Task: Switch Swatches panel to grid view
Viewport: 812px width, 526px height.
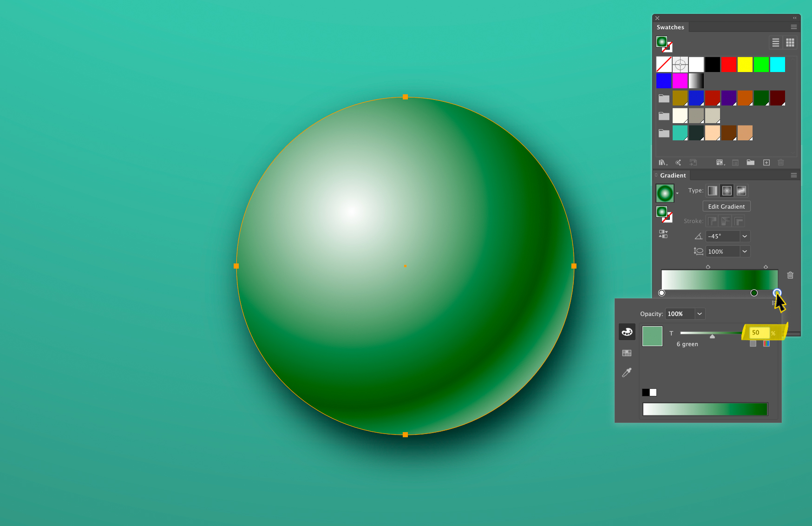Action: pyautogui.click(x=790, y=42)
